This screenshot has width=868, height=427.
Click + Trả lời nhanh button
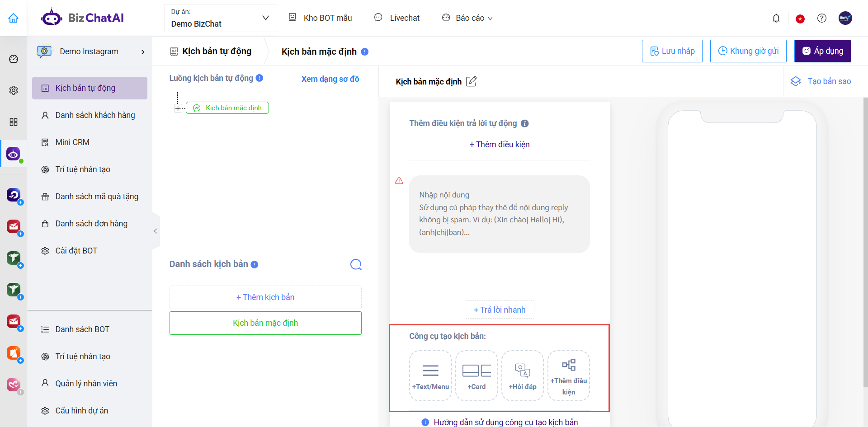[500, 310]
